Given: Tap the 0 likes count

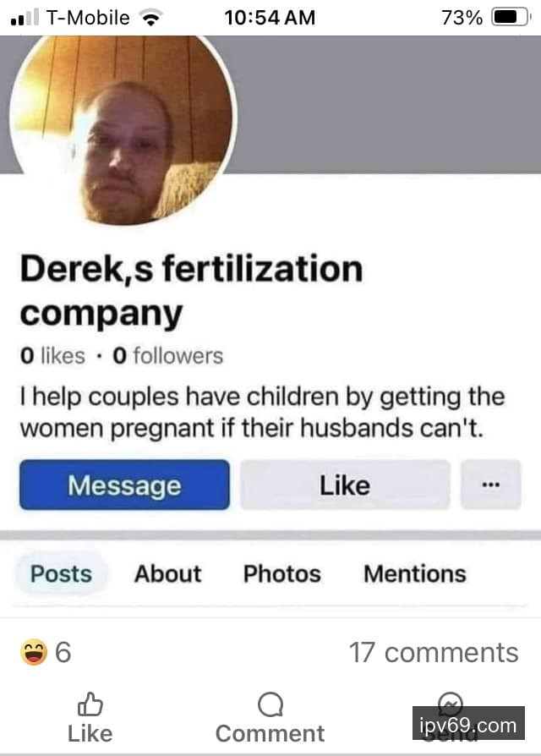Looking at the screenshot, I should (52, 356).
